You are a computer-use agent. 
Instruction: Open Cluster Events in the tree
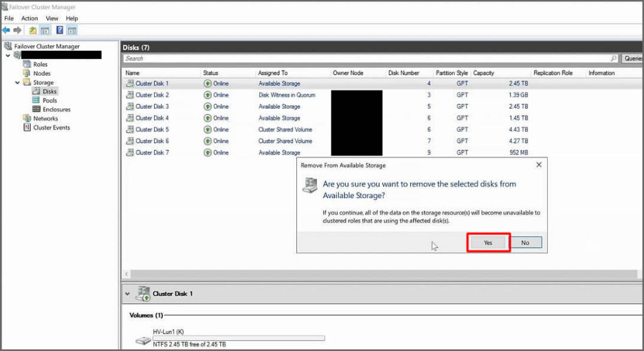[x=52, y=128]
